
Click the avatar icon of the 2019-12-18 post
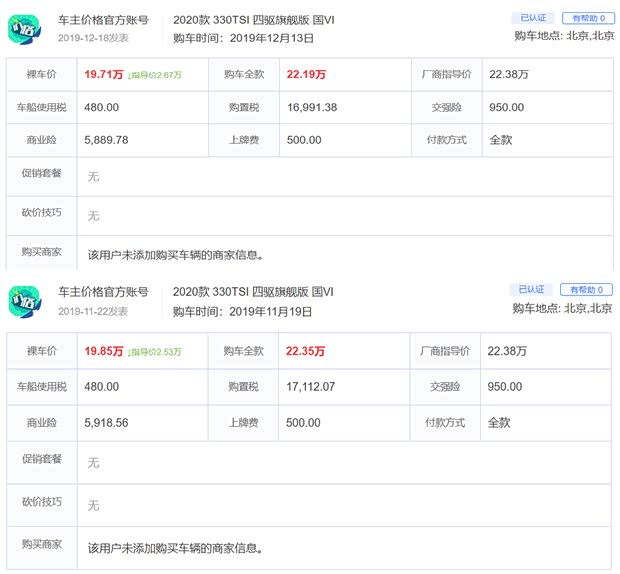point(25,30)
